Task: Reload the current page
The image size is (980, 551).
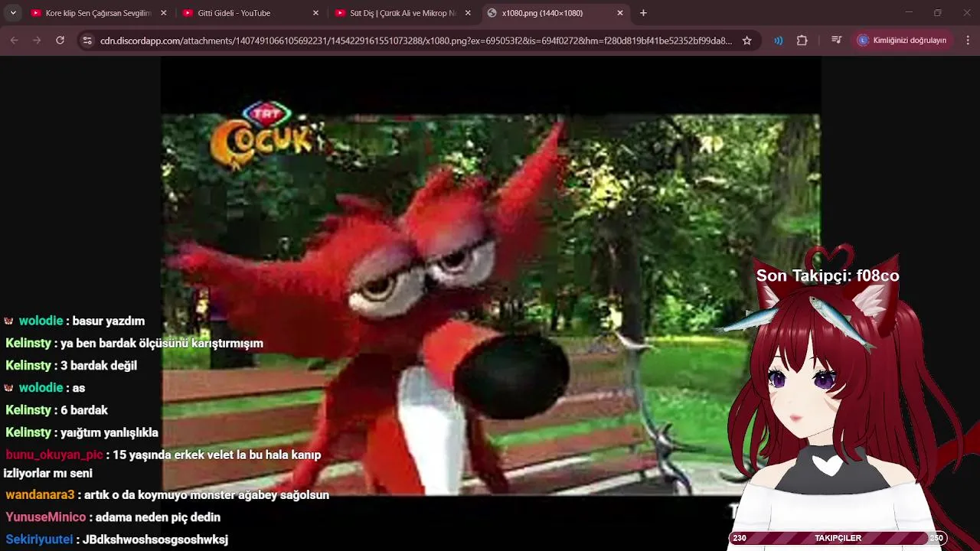Action: tap(60, 41)
